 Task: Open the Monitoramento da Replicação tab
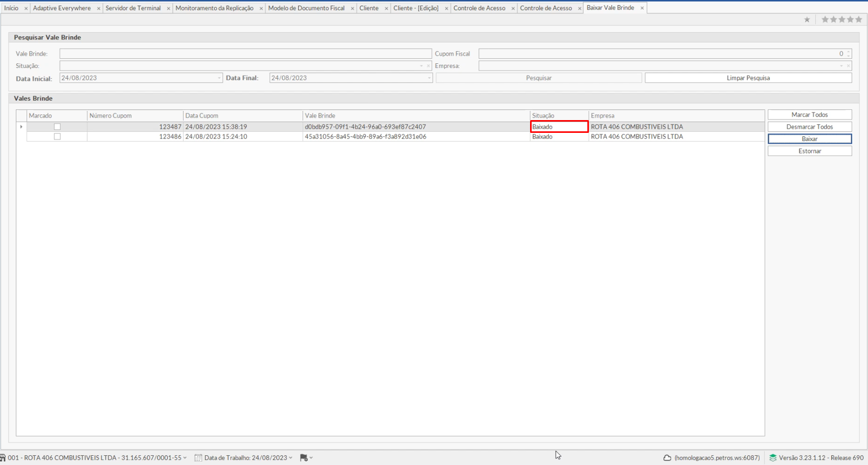coord(214,8)
